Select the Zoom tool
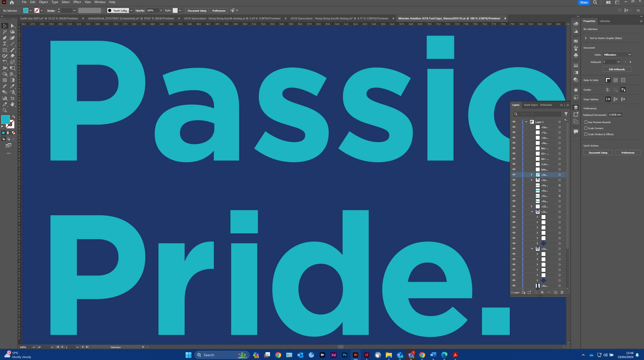 [x=5, y=110]
